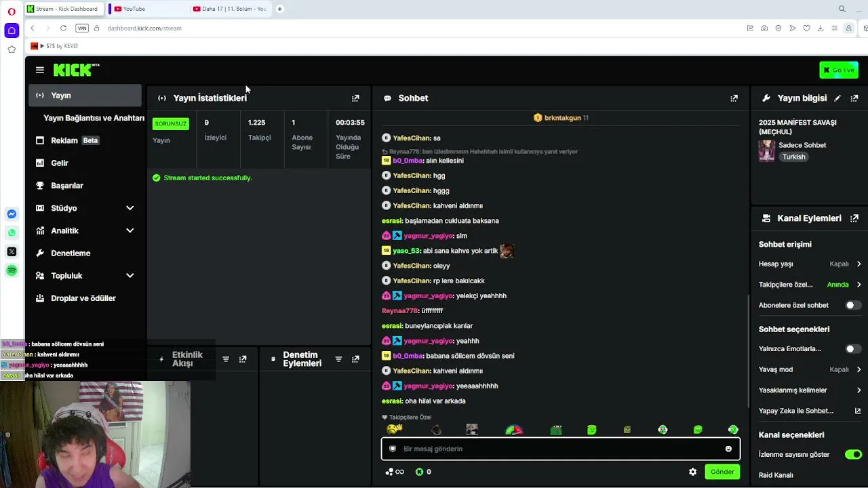Toggle İzlenme sayısını göster switch

point(853,454)
